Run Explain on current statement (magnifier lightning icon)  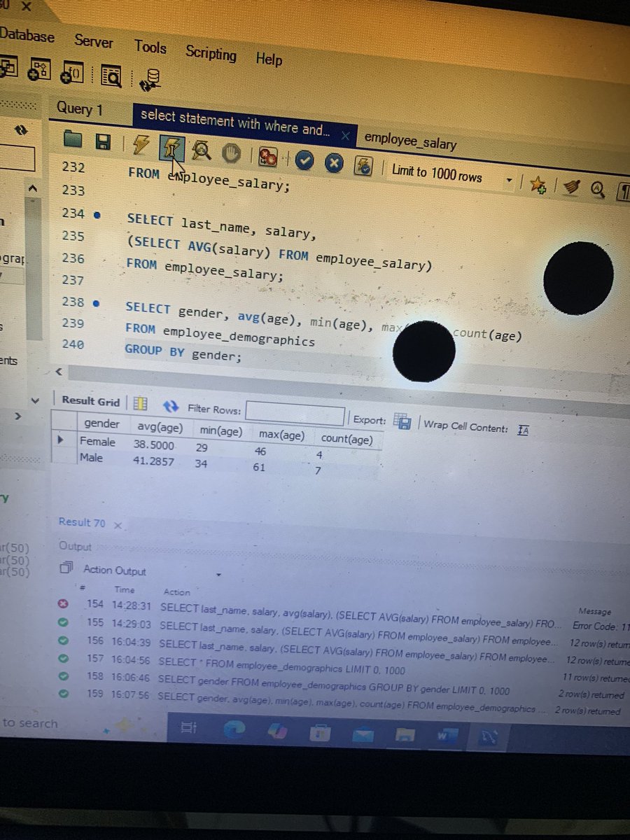202,150
